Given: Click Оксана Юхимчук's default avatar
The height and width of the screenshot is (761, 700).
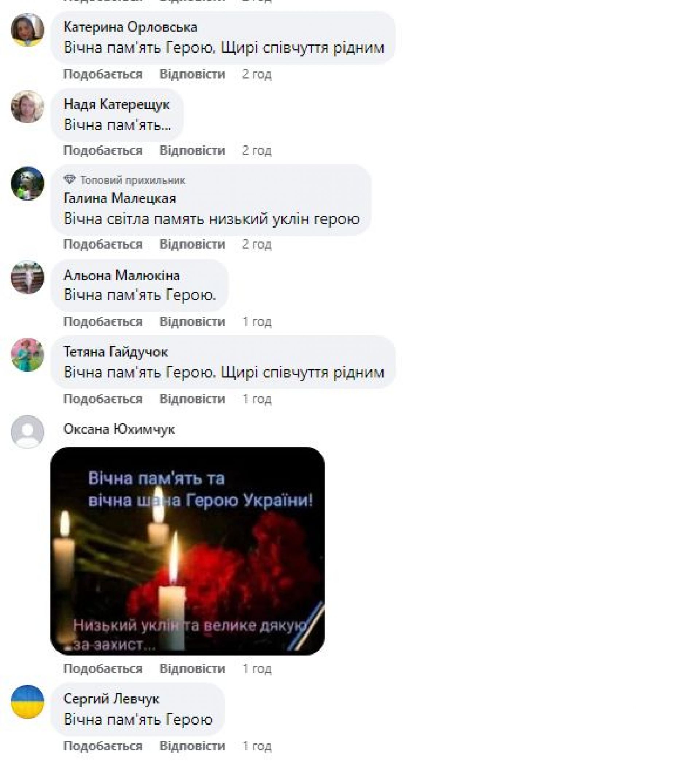Looking at the screenshot, I should coord(27,432).
